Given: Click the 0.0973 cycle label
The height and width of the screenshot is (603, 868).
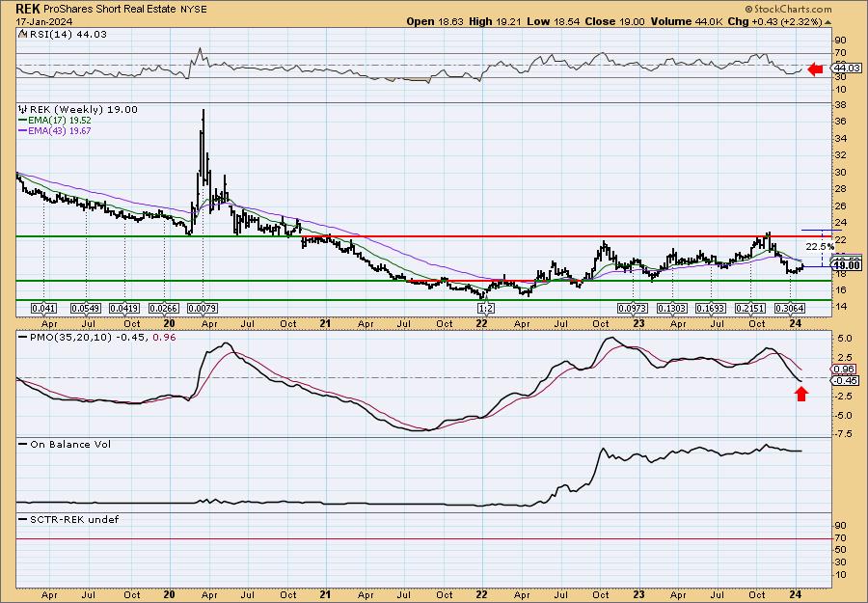Looking at the screenshot, I should tap(633, 309).
